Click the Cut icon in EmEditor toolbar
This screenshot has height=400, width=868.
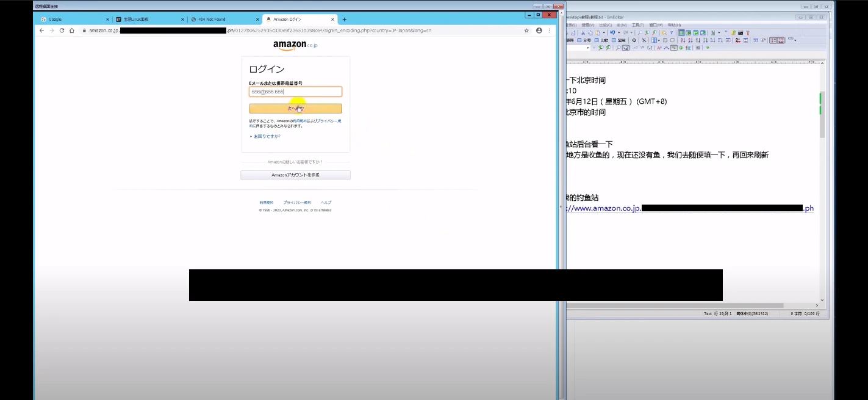[x=583, y=33]
